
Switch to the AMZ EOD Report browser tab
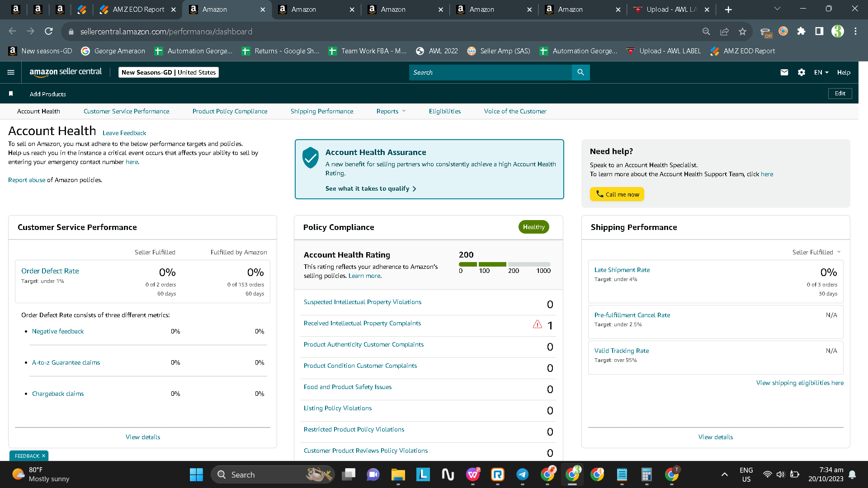[x=138, y=9]
